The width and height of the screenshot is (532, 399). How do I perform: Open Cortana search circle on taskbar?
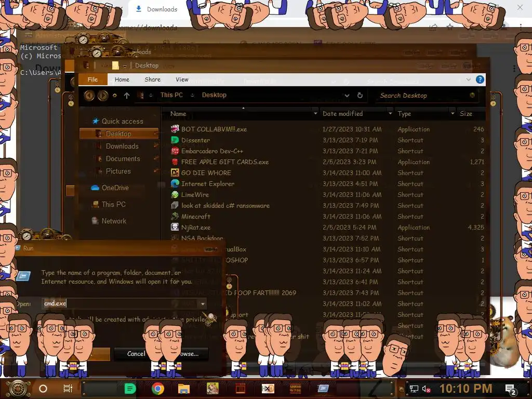(43, 389)
